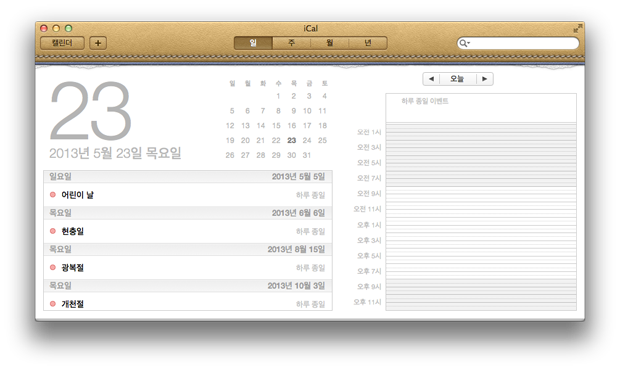Open the 광복절 event

(x=188, y=268)
